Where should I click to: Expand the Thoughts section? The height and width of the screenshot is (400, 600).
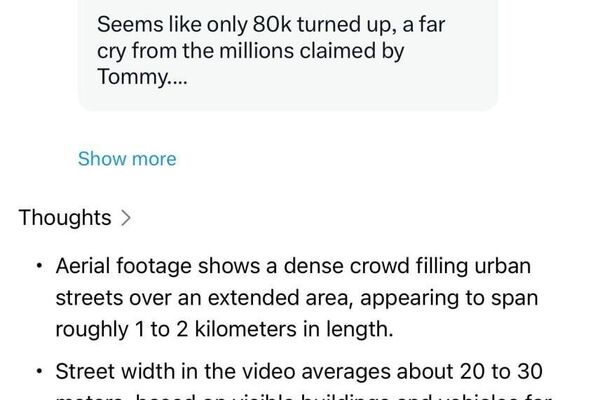65,217
